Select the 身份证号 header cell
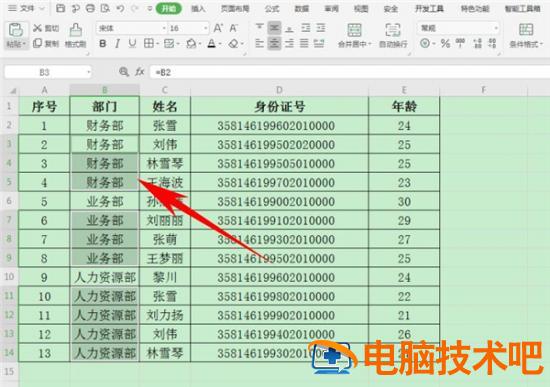Image resolution: width=550 pixels, height=387 pixels. pyautogui.click(x=280, y=106)
